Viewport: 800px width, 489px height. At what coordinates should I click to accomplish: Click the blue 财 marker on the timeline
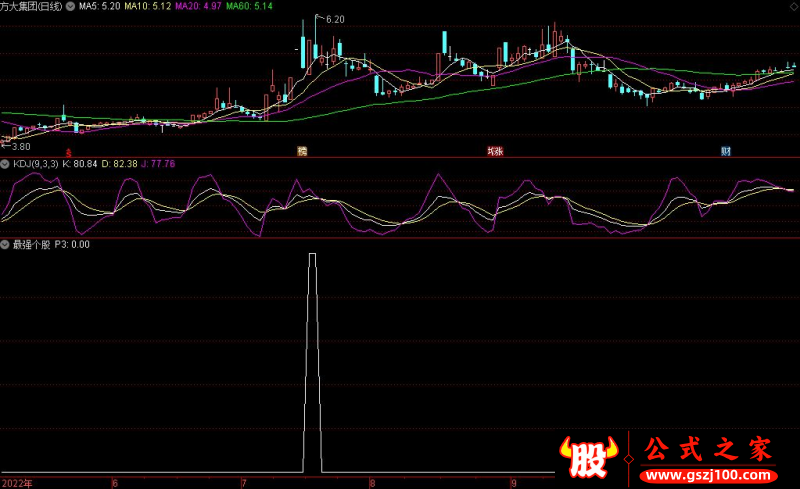(726, 152)
